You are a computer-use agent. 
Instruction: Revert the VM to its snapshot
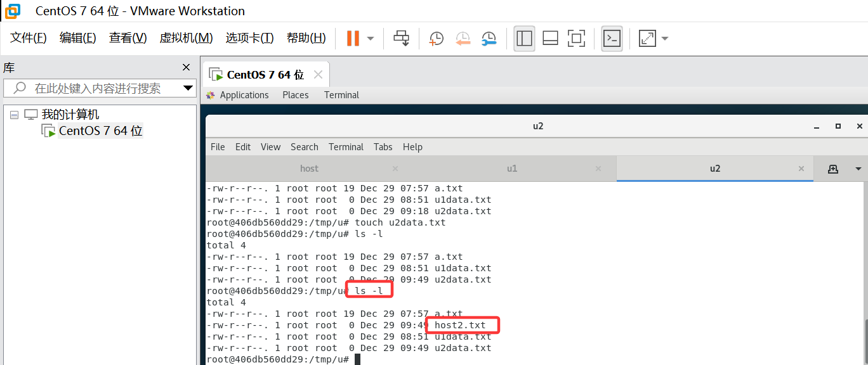[x=463, y=38]
